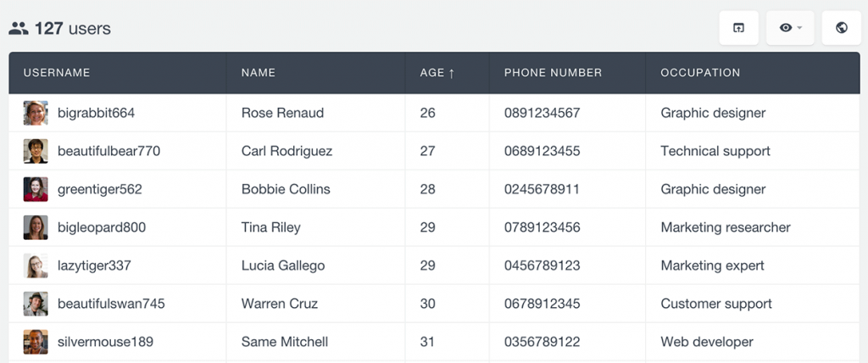
Task: Select the Web developer occupation cell
Action: pos(707,342)
